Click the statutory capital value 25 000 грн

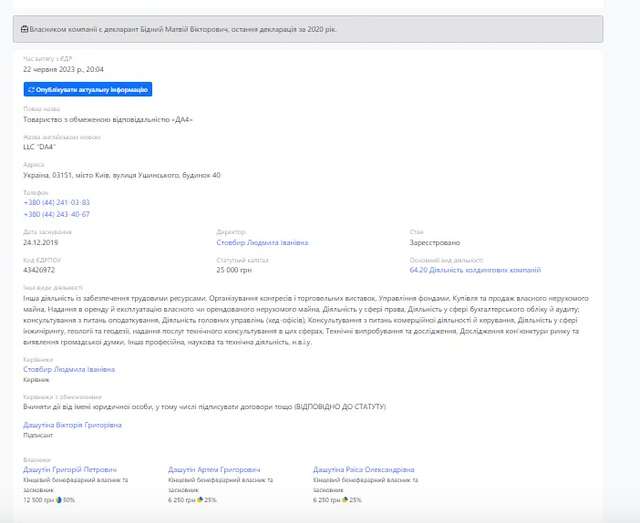[234, 270]
